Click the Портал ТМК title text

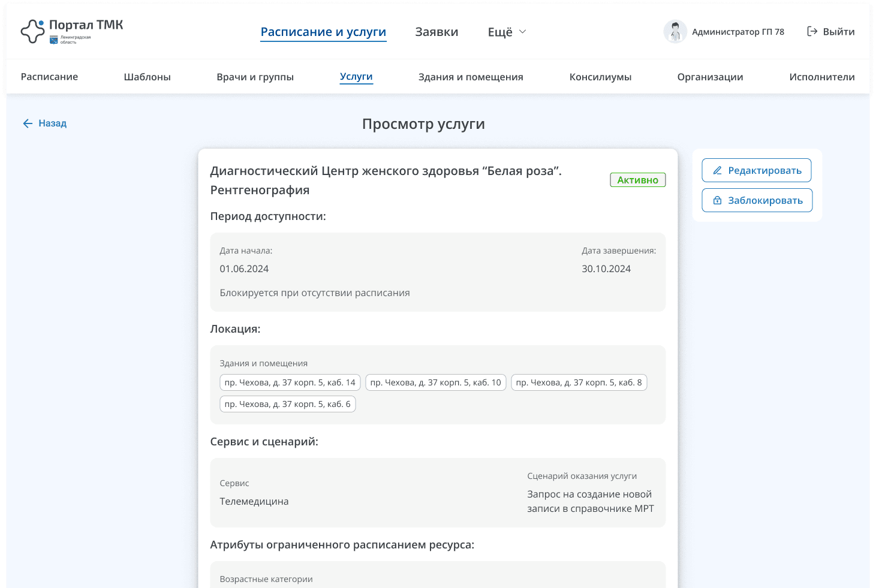pos(86,25)
